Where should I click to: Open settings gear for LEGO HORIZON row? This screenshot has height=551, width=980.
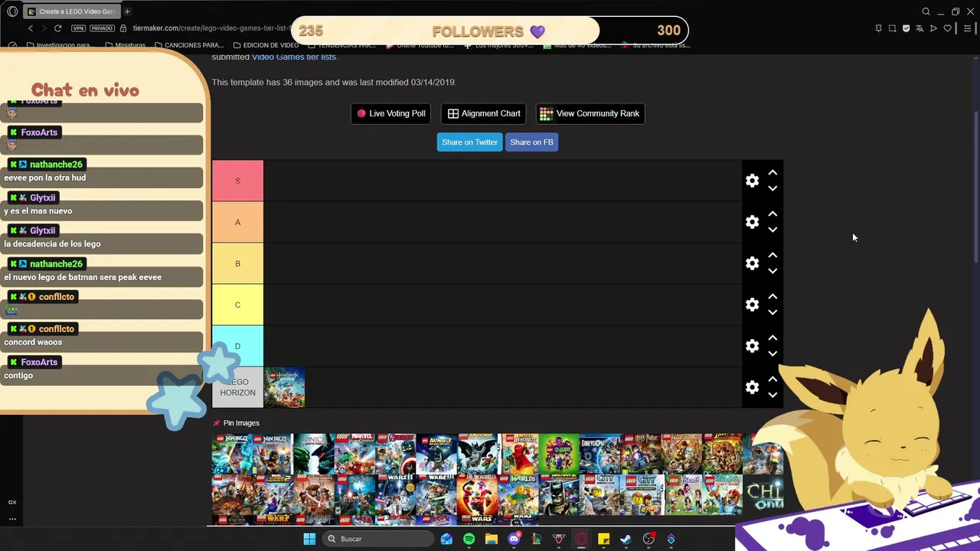coord(752,387)
